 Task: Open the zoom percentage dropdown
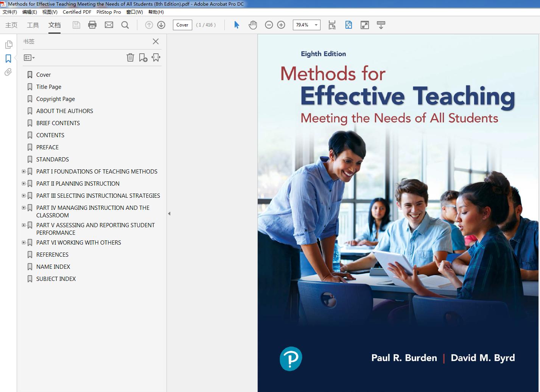point(316,25)
